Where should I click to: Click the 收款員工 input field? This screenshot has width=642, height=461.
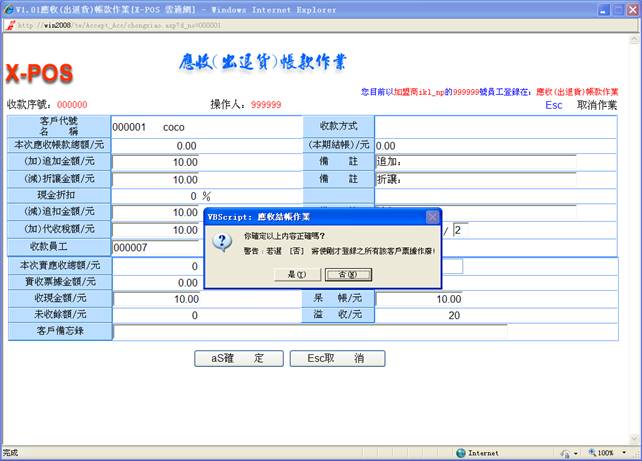point(156,247)
